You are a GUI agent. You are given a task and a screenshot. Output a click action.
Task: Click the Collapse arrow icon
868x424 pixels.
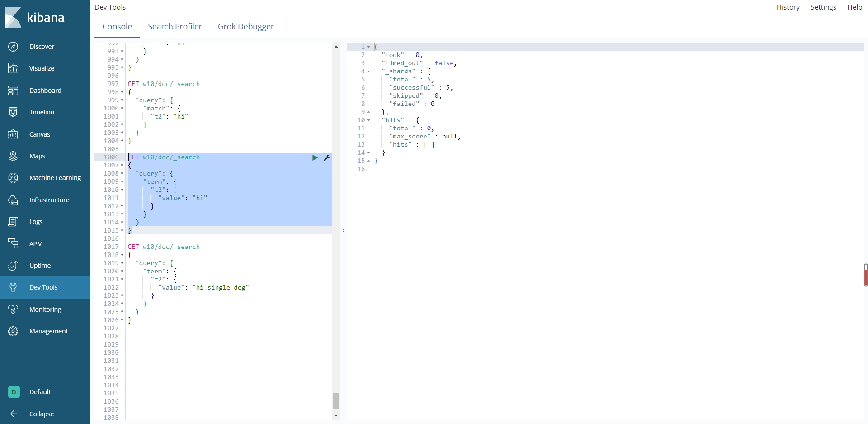14,414
